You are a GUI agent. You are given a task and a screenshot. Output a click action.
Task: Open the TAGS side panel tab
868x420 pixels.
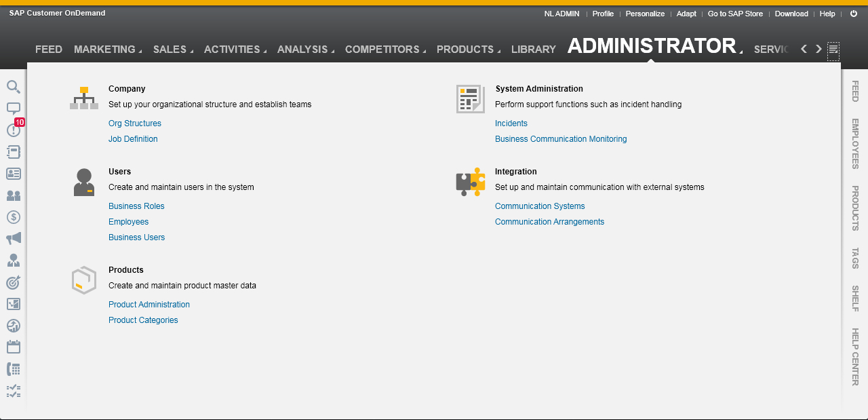855,259
